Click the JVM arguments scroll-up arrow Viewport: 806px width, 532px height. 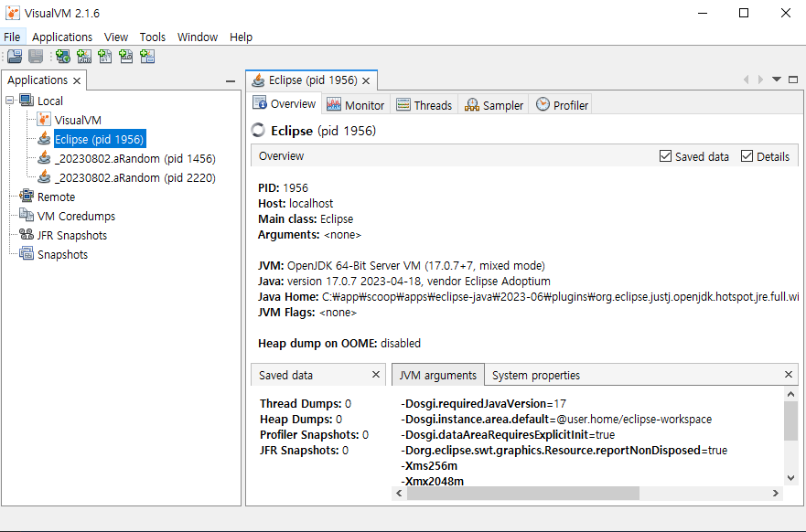790,394
